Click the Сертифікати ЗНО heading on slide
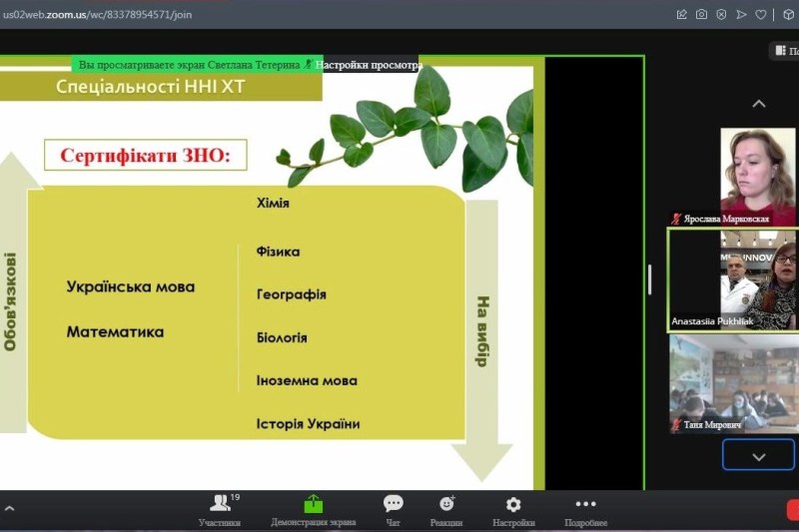 point(146,155)
